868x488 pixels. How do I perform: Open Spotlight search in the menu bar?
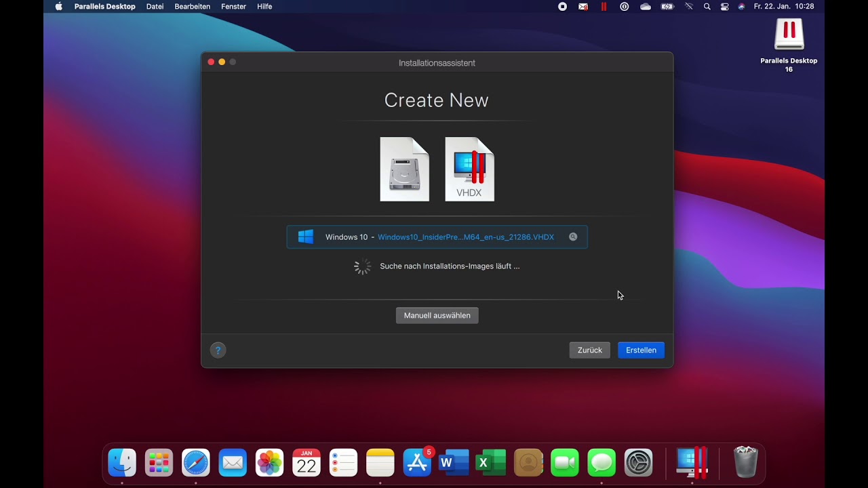coord(707,7)
